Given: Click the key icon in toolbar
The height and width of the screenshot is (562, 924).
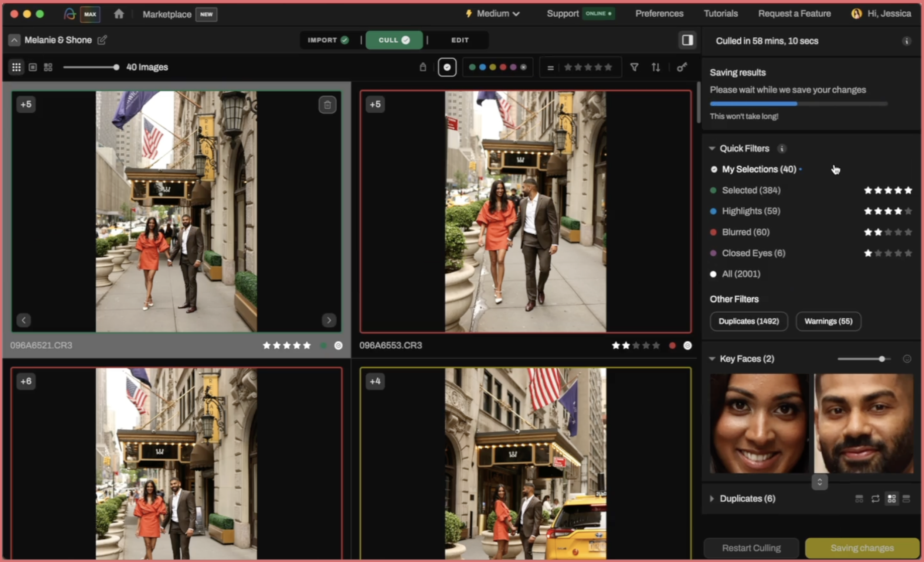Looking at the screenshot, I should (x=682, y=68).
